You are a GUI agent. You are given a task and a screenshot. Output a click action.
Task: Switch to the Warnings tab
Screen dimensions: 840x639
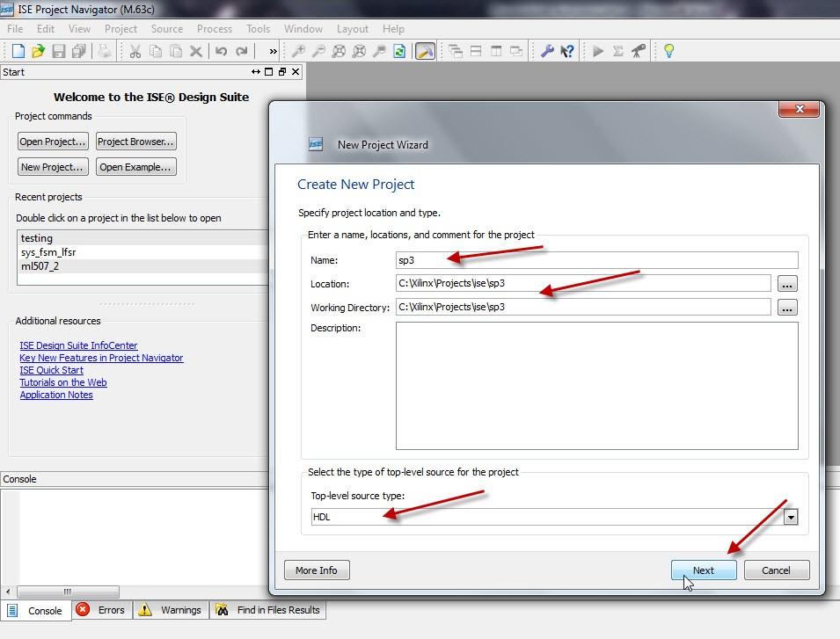171,610
